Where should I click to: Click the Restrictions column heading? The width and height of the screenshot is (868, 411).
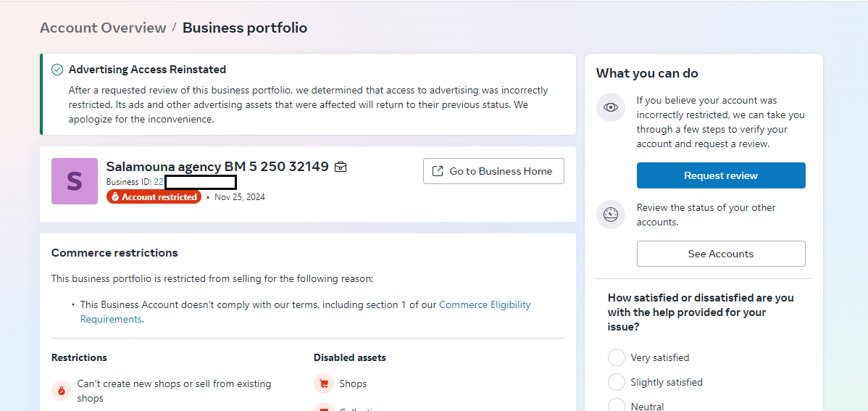point(79,358)
